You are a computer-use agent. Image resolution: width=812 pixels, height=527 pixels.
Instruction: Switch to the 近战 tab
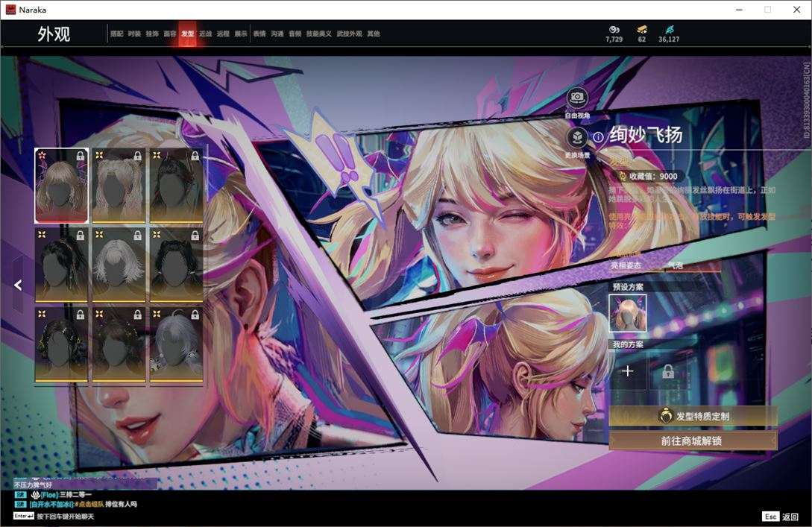205,34
